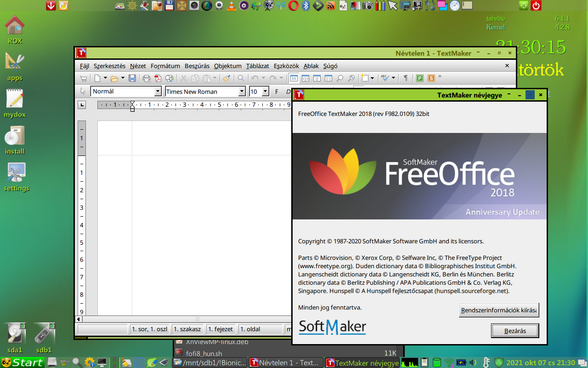The width and height of the screenshot is (588, 368).
Task: Open the Undo history dropdown arrow
Action: click(263, 78)
